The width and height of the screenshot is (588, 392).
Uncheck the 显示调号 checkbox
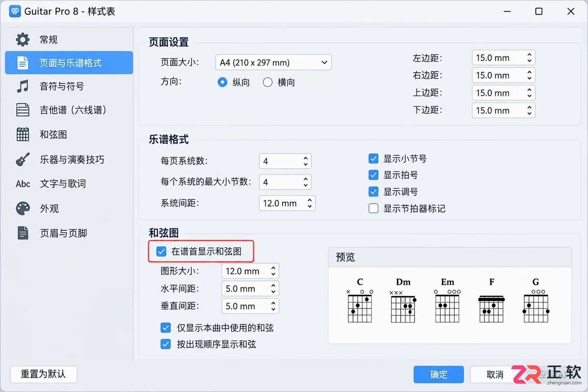click(374, 192)
